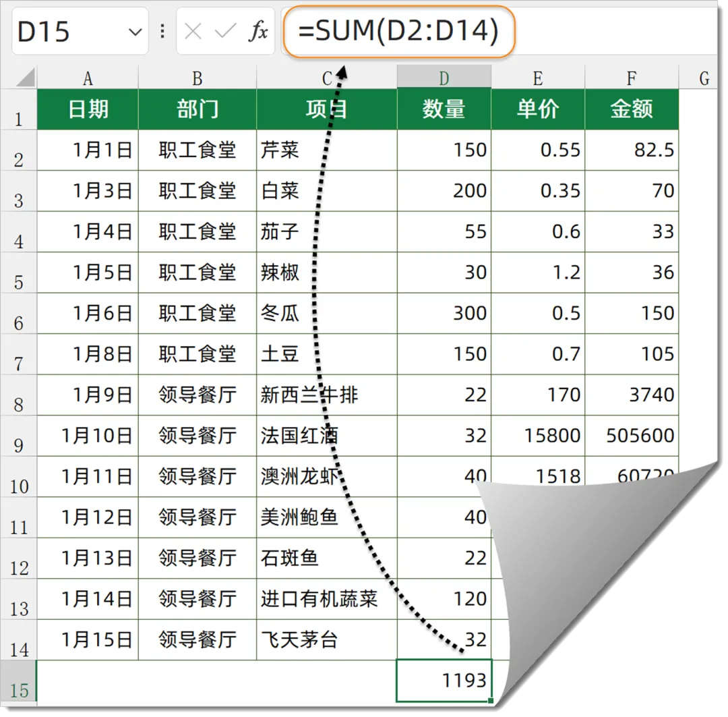Click the three-dot formula bar resize handle

tap(162, 32)
